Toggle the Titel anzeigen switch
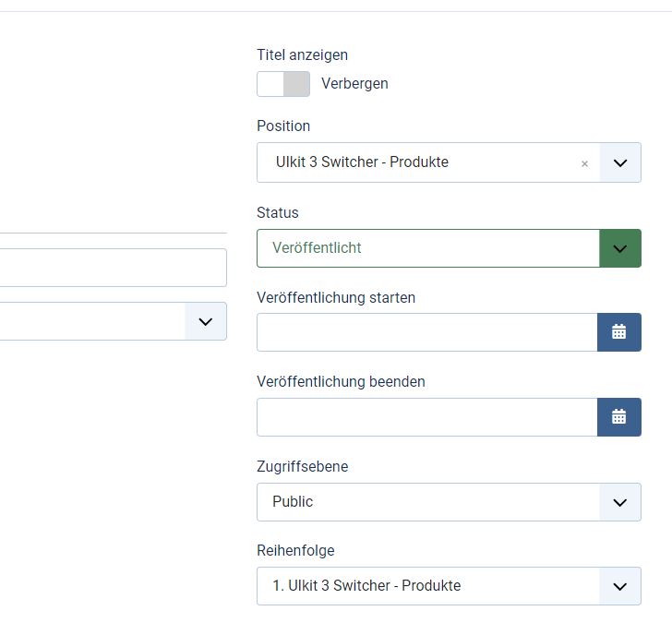The width and height of the screenshot is (672, 623). pos(283,84)
